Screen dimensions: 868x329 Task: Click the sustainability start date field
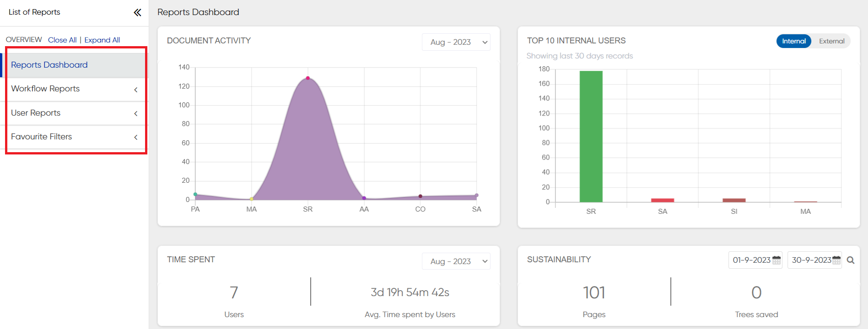(751, 260)
